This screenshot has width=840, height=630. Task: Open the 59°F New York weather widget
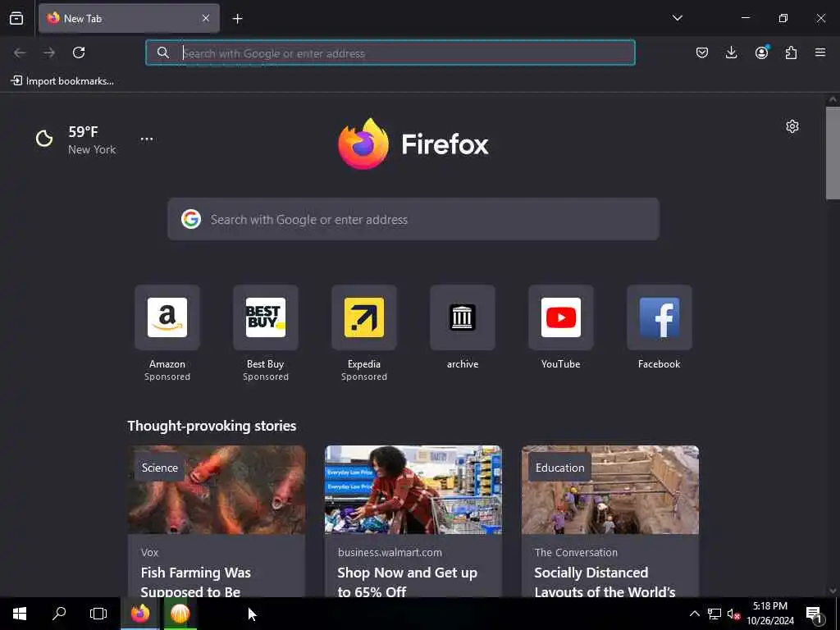click(x=76, y=139)
